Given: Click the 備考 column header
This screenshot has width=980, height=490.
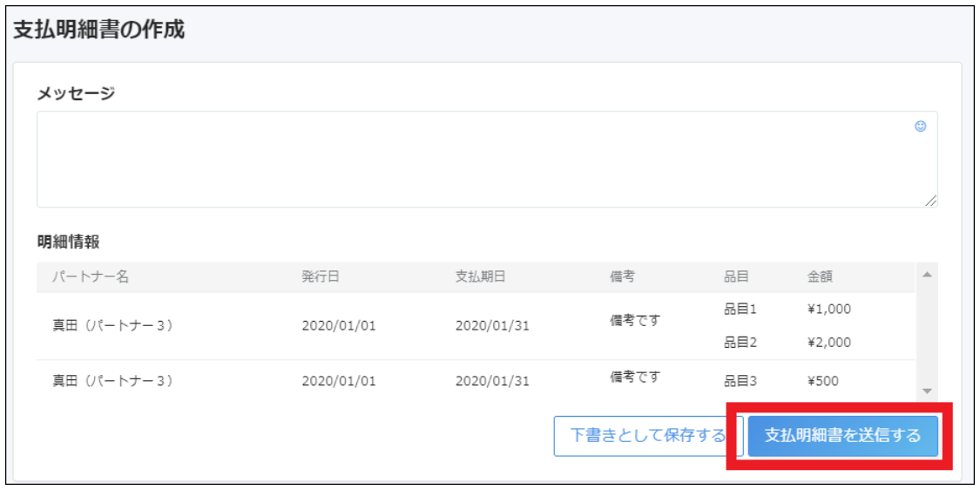Looking at the screenshot, I should (623, 277).
